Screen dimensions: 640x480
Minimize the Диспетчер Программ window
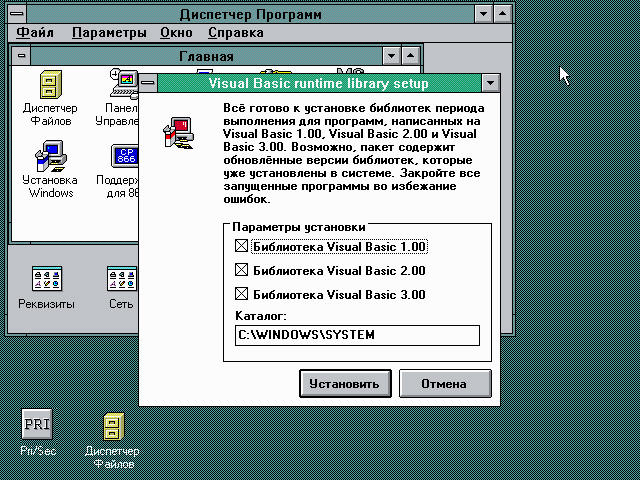pos(484,14)
